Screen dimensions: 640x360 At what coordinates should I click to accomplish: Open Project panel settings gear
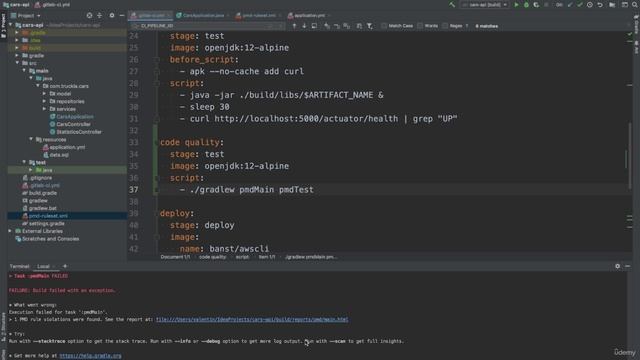[x=112, y=16]
